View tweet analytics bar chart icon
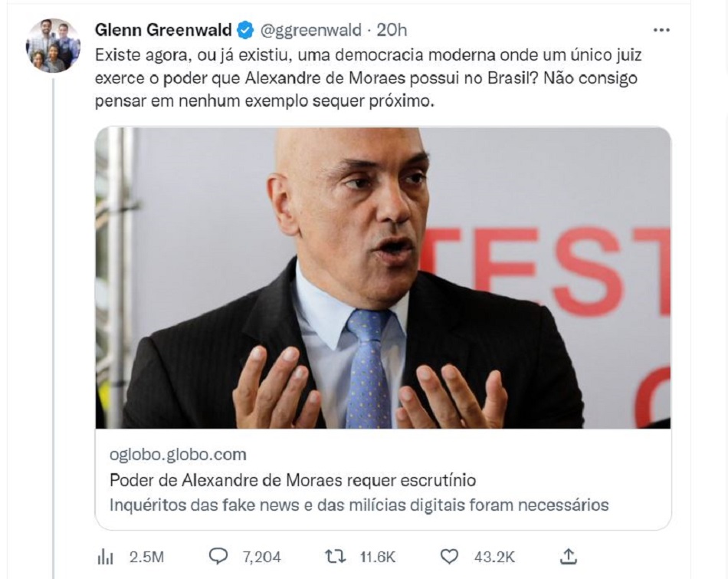 point(106,557)
